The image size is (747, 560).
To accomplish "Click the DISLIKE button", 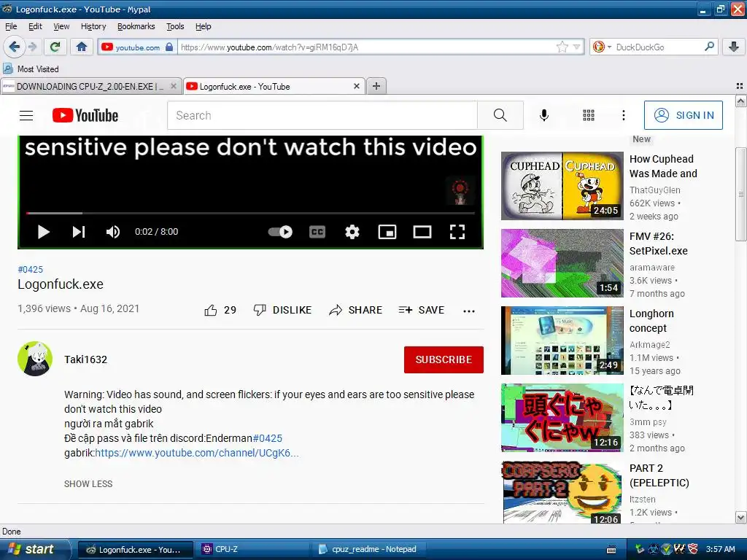I will [x=282, y=310].
